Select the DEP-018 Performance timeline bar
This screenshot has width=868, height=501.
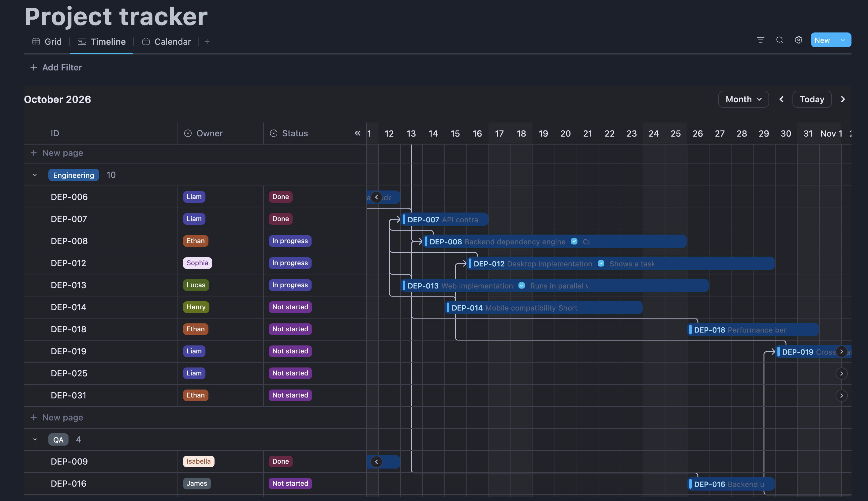click(x=753, y=330)
